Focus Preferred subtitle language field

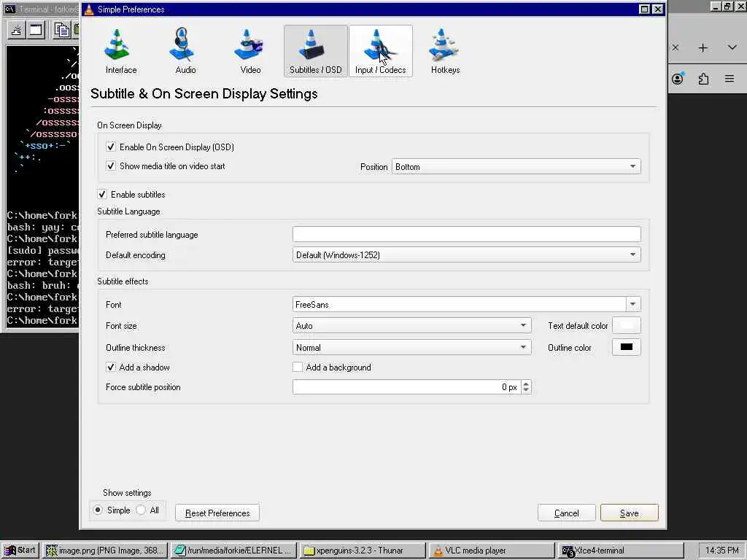(x=466, y=234)
